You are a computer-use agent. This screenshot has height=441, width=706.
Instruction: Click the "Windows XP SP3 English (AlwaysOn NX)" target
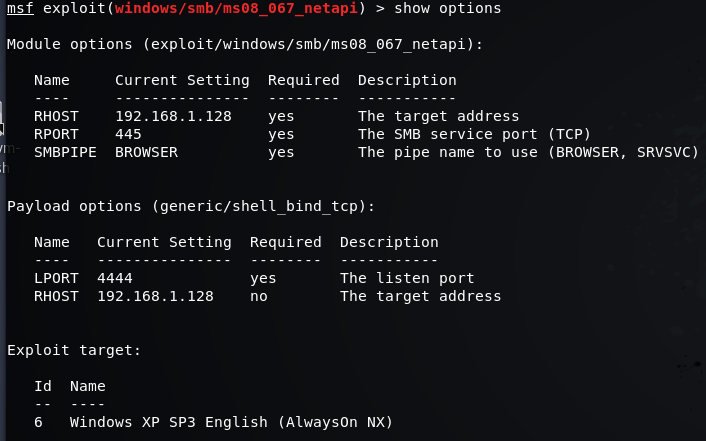click(x=231, y=422)
